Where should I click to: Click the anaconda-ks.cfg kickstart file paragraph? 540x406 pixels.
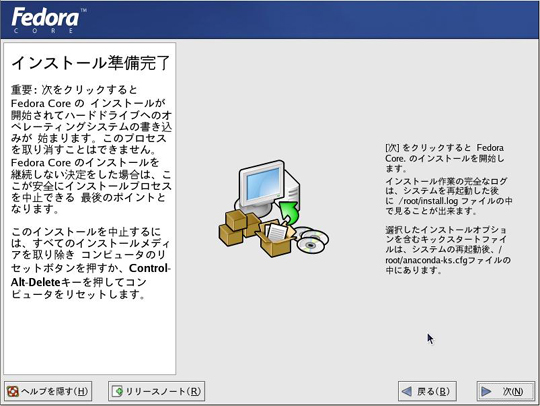pyautogui.click(x=448, y=250)
